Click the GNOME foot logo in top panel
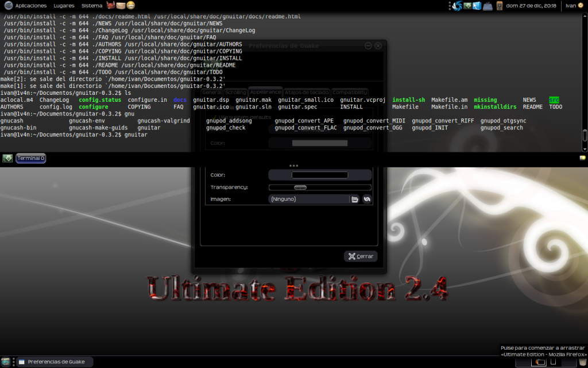Image resolution: width=588 pixels, height=368 pixels. tap(8, 5)
